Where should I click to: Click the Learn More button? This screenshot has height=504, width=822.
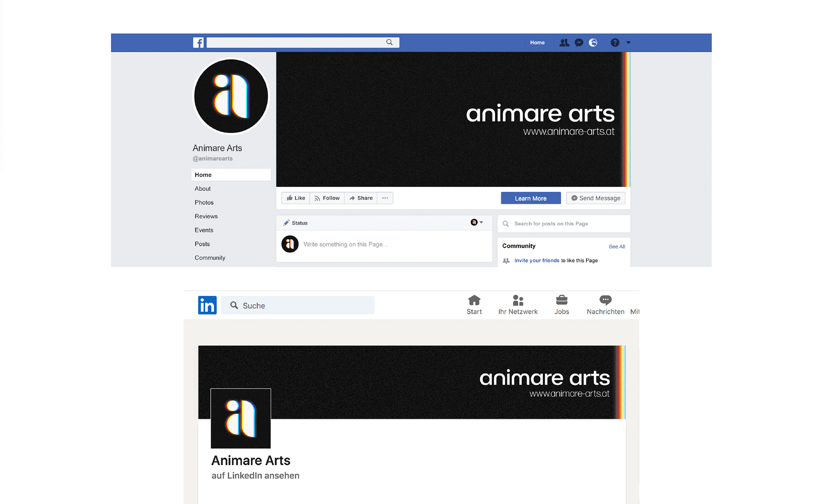(530, 198)
